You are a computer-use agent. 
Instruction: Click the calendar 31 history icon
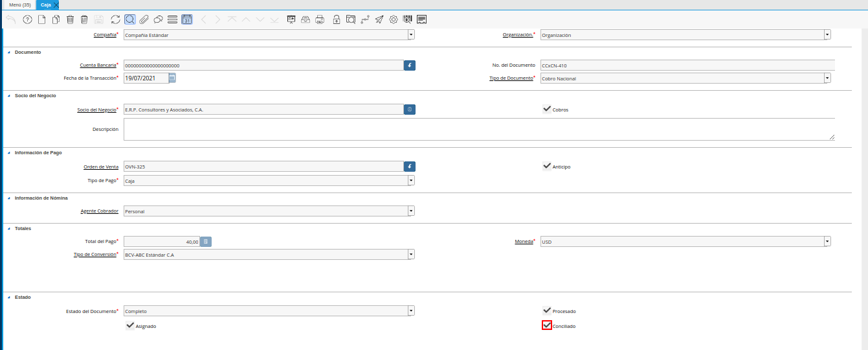click(x=186, y=19)
